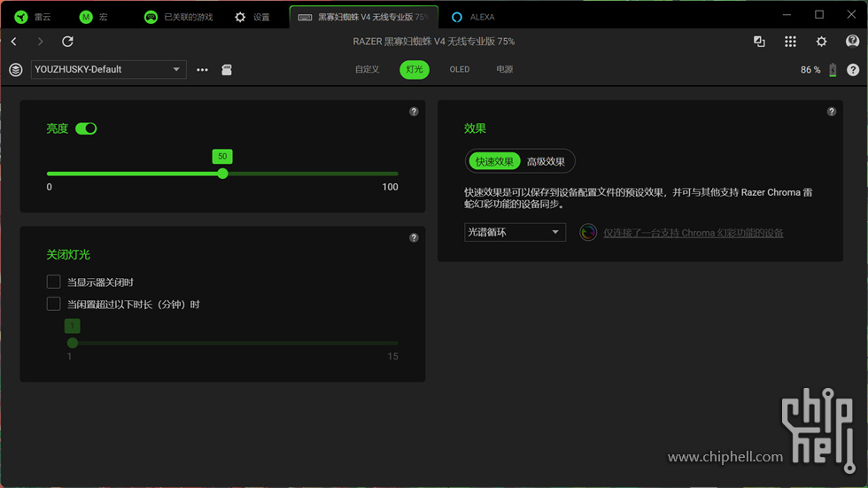
Task: Minimize the Razer Synapse window
Action: (787, 15)
